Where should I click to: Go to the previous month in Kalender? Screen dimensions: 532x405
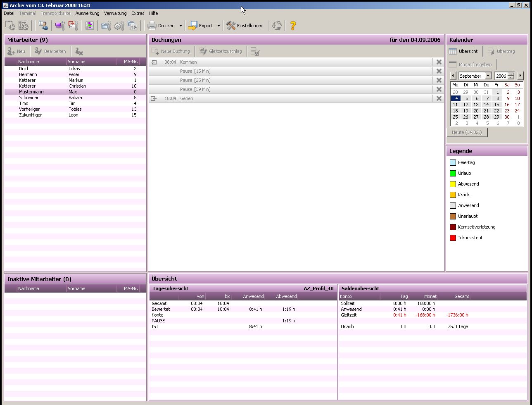click(453, 76)
